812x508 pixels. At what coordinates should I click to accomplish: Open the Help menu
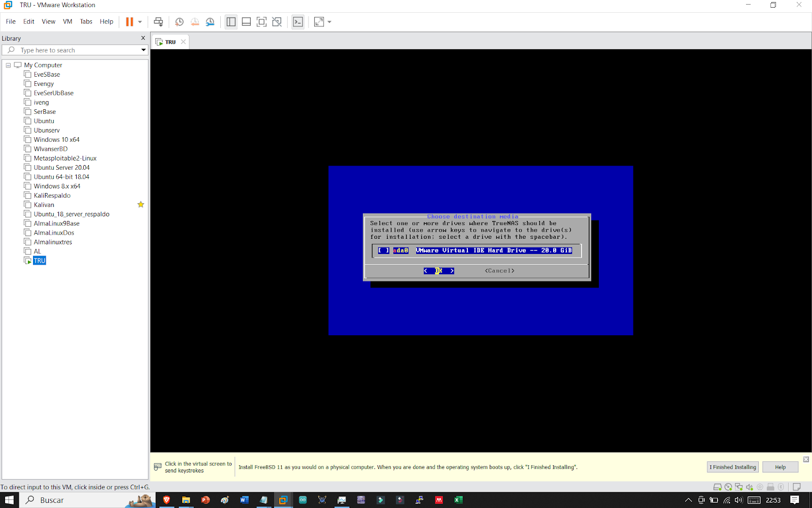[x=107, y=21]
